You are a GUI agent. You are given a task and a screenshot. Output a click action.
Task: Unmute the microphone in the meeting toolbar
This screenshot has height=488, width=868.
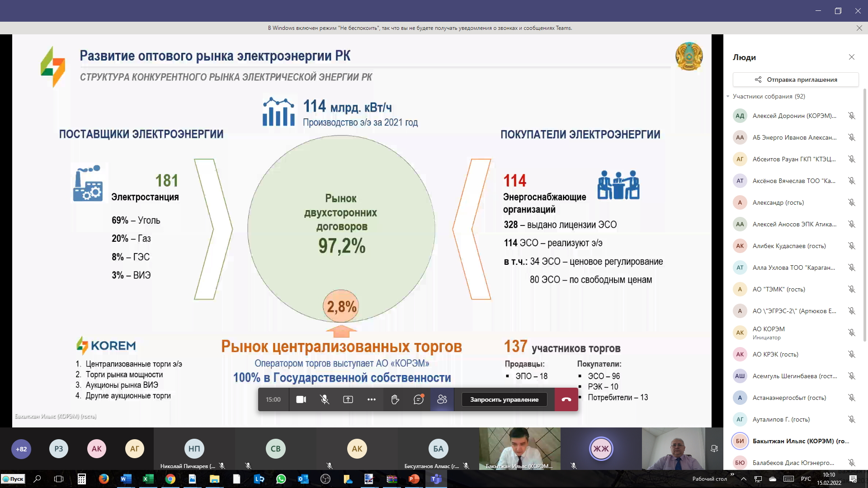(x=325, y=399)
